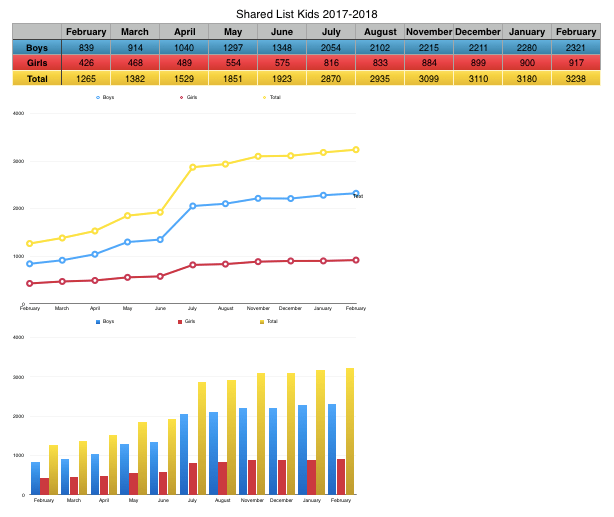The height and width of the screenshot is (517, 614).
Task: Click the July data point on red Girls line
Action: (193, 265)
